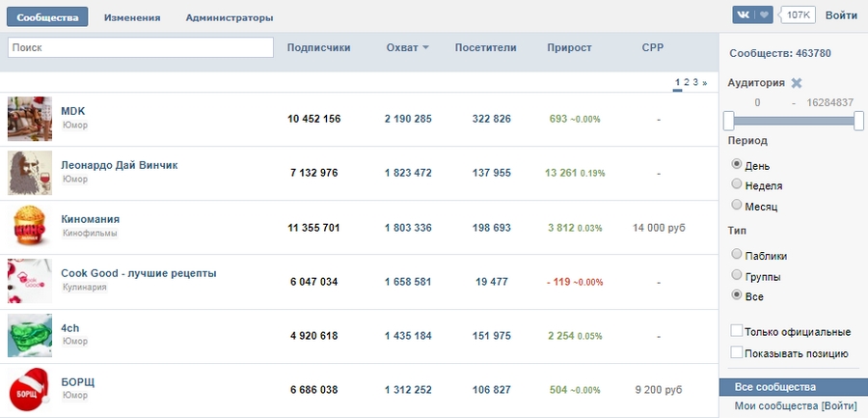Image resolution: width=868 pixels, height=418 pixels.
Task: Select the Группы type radio button
Action: (x=736, y=274)
